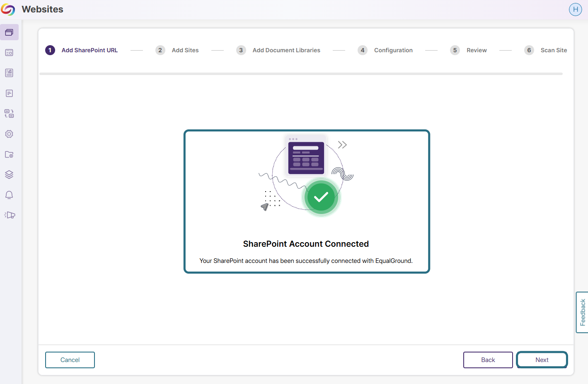The width and height of the screenshot is (588, 384).
Task: Click the successfully connected with EqualGround message
Action: pos(306,261)
